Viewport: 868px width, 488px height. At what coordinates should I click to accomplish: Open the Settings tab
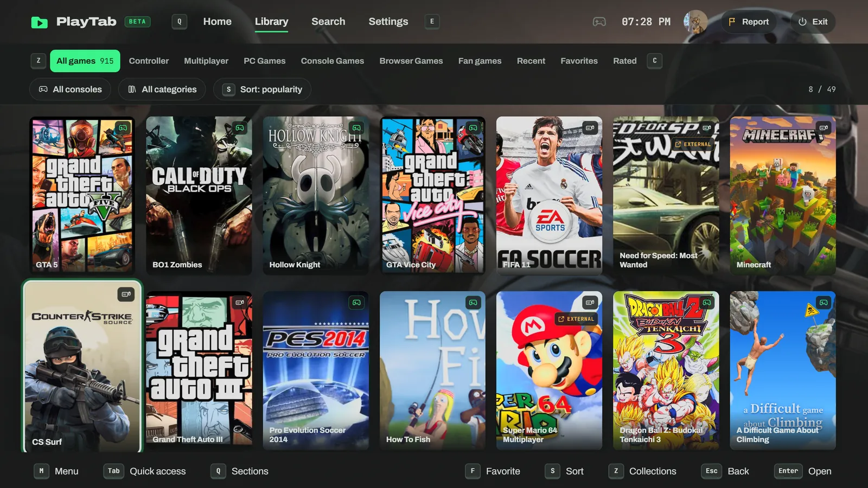tap(388, 22)
